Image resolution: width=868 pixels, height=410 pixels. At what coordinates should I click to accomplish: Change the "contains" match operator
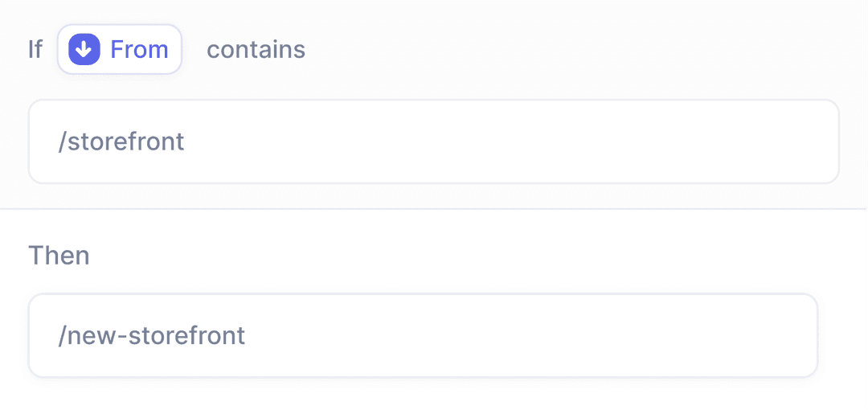[x=256, y=50]
